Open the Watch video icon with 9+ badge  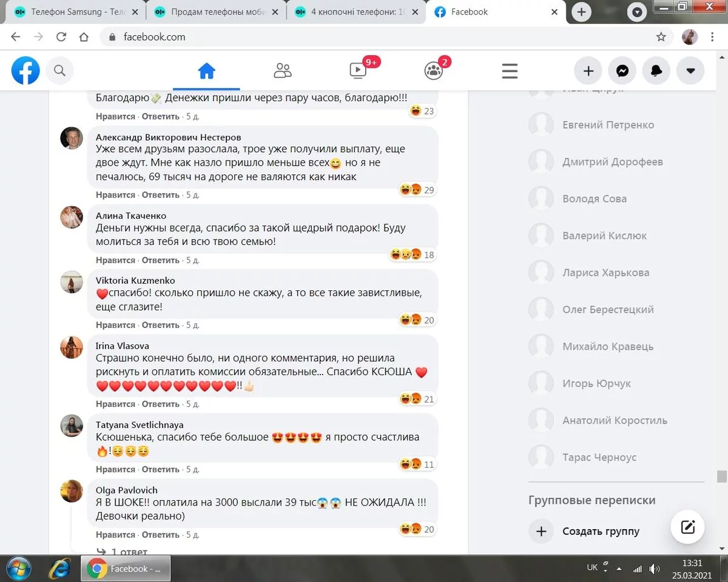click(359, 71)
